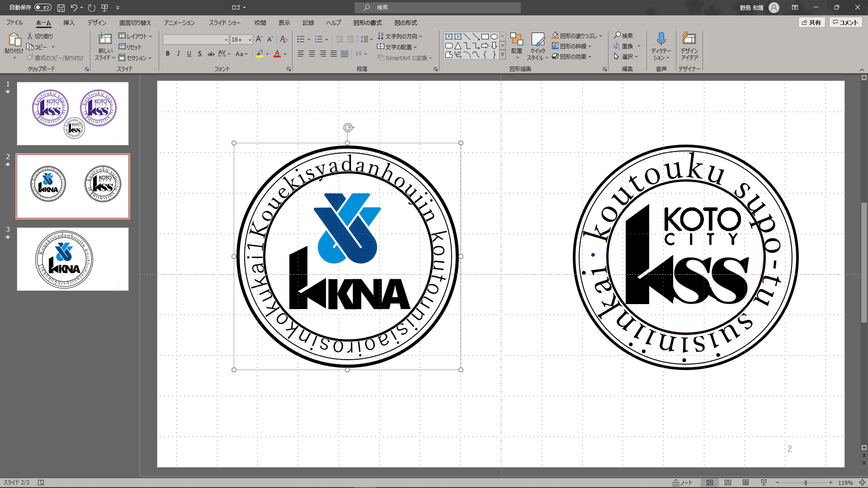Open the File (ファイル) tab
Viewport: 868px width, 488px height.
(14, 23)
